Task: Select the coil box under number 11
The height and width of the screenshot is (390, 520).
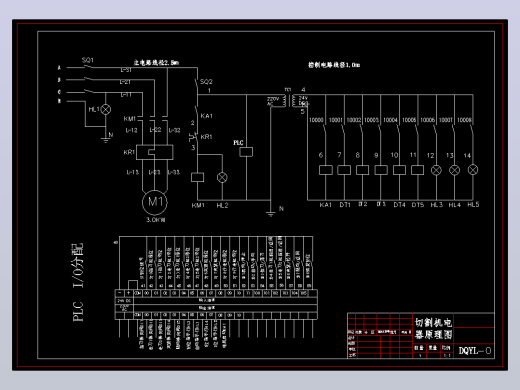Action: [x=417, y=170]
